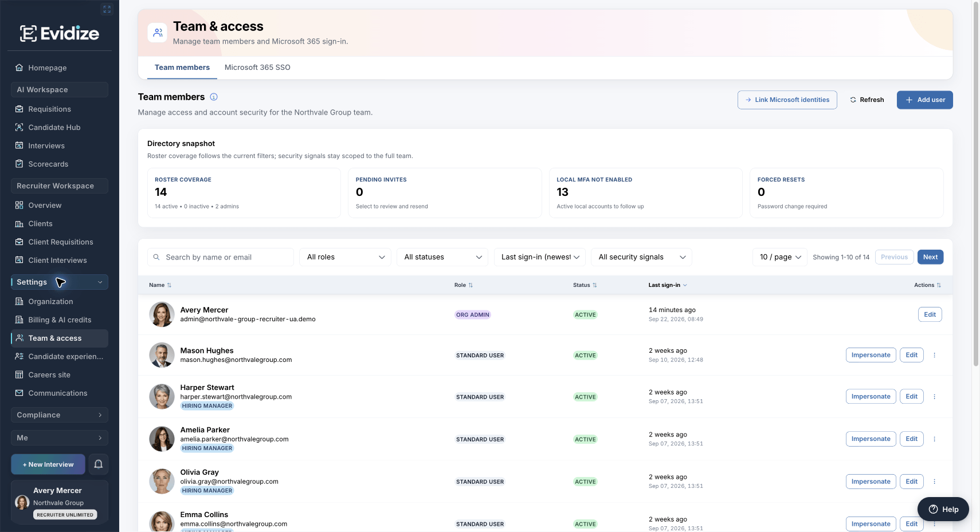Open the more options menu for Olivia Gray
Viewport: 980px width, 532px height.
[x=934, y=482]
